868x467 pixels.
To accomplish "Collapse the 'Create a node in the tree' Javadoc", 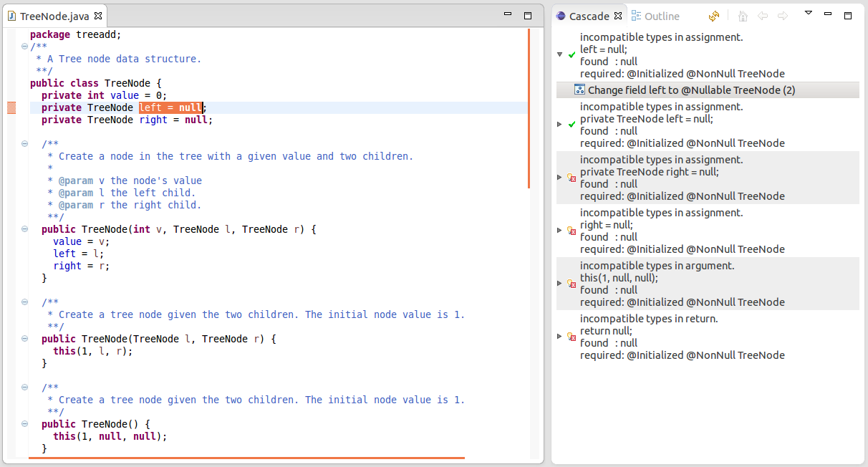I will (24, 144).
